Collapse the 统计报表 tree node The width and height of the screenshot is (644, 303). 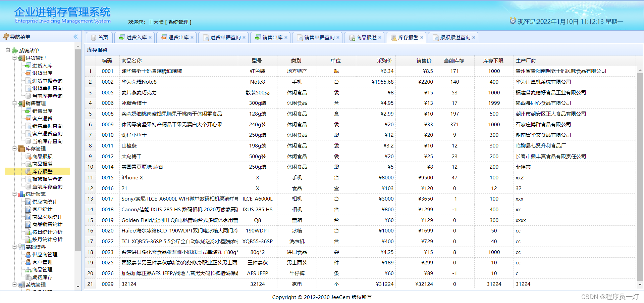coord(14,194)
